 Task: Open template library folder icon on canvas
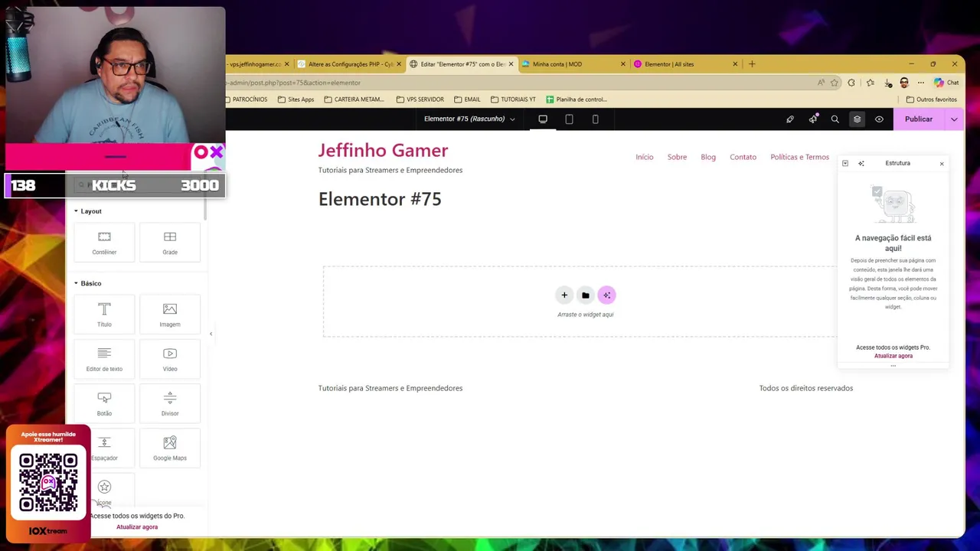pos(586,295)
